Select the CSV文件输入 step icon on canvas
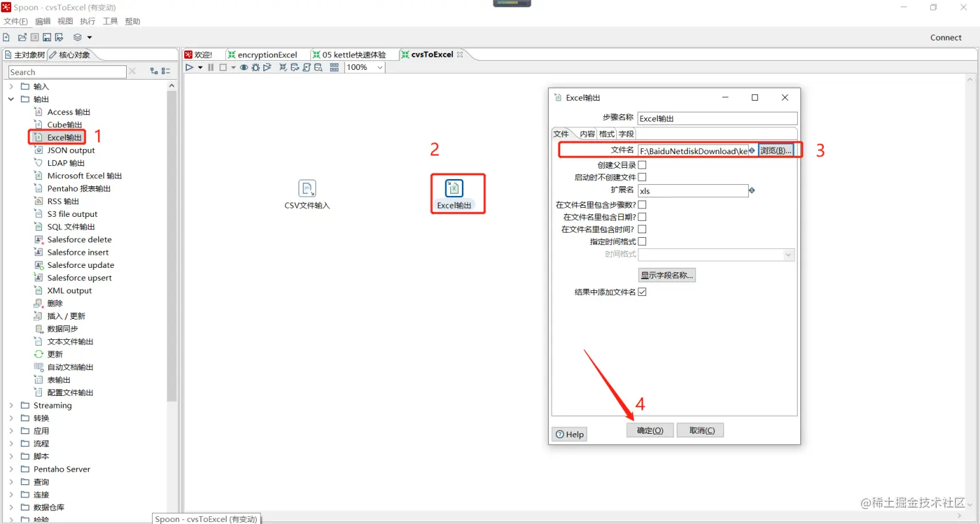 307,189
